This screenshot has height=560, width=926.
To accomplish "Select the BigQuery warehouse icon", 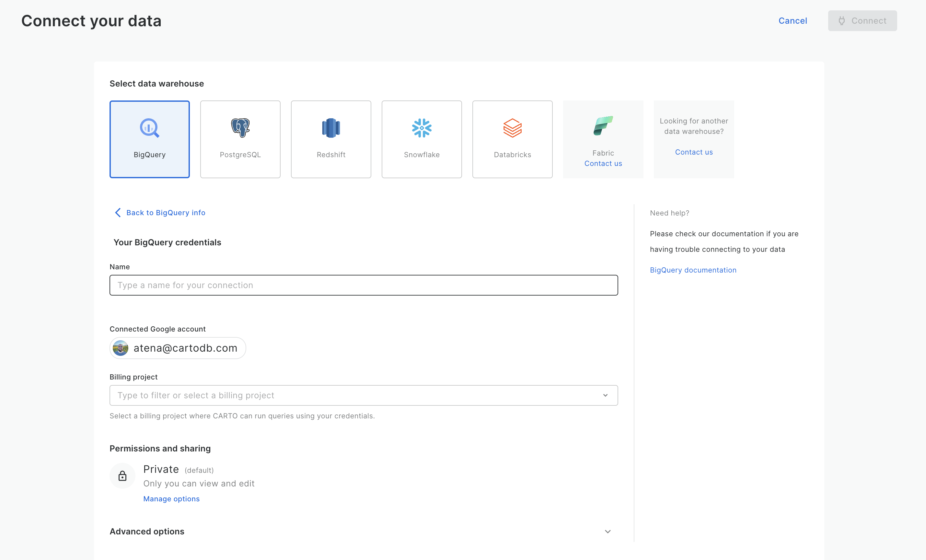I will 150,128.
